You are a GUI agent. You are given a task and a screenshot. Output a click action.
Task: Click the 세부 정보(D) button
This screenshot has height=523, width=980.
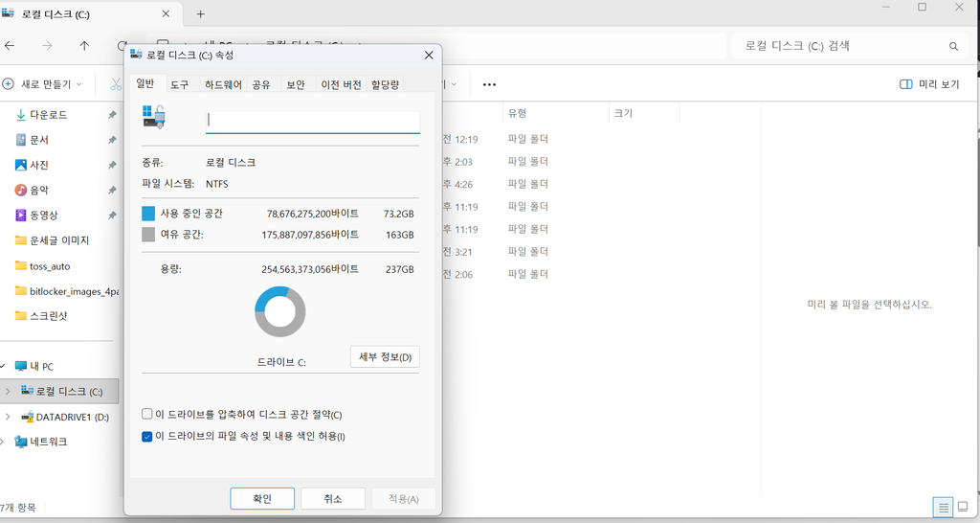pyautogui.click(x=385, y=356)
